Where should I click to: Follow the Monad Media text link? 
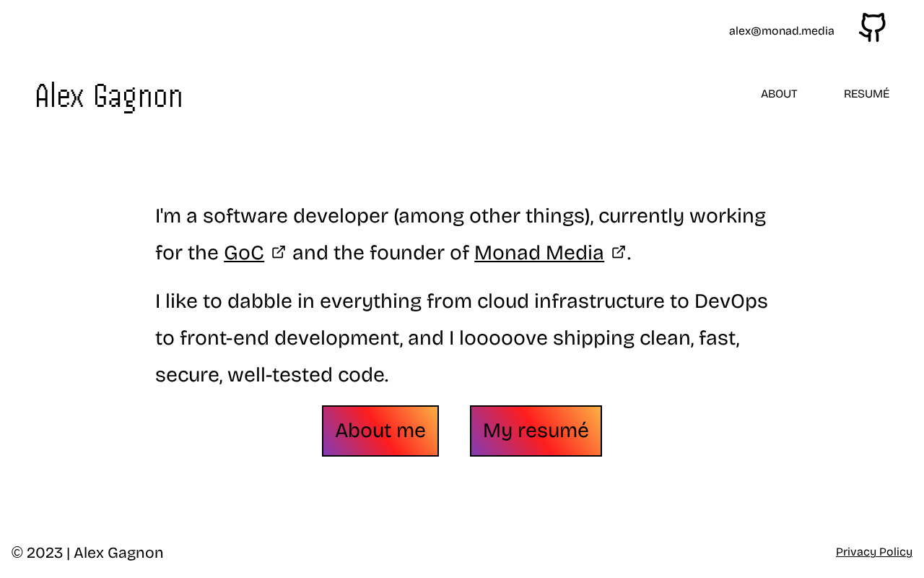pos(539,253)
